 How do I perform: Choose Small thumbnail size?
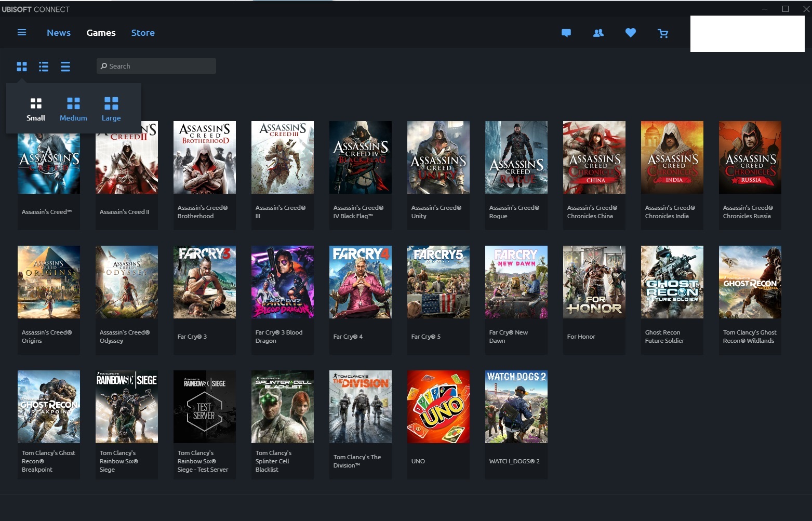[36, 109]
